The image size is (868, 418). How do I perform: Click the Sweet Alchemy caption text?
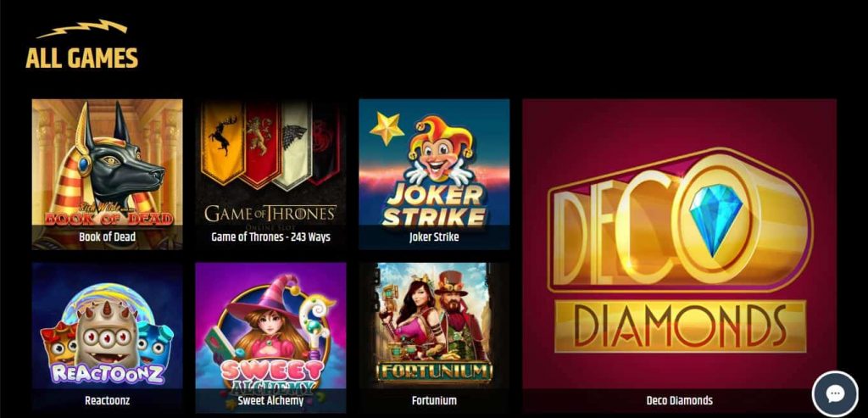point(270,400)
